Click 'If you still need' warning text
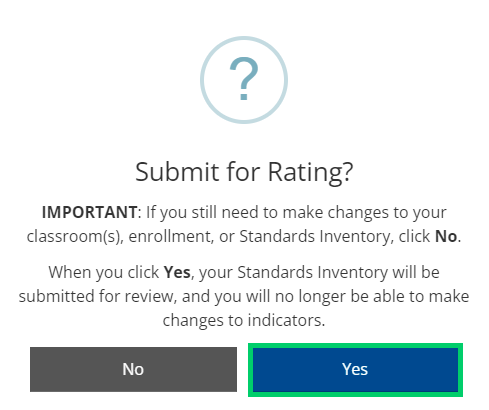Image resolution: width=489 pixels, height=410 pixels. click(202, 212)
